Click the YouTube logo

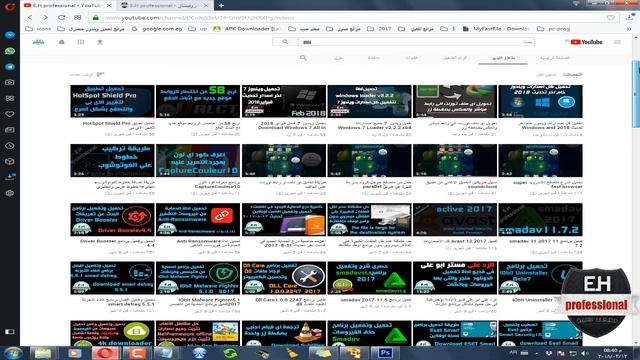click(586, 42)
